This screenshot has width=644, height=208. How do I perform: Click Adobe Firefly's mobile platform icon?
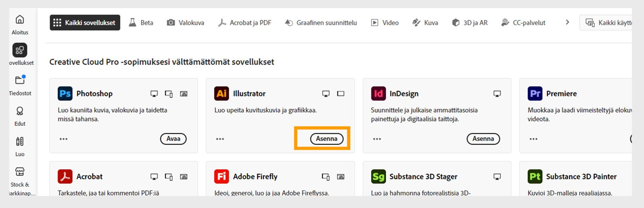tap(326, 177)
